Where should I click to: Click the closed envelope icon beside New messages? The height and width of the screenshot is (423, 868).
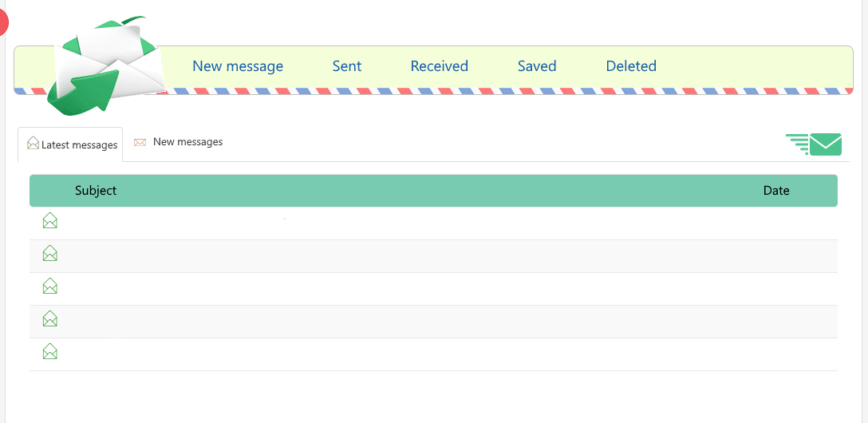click(140, 142)
